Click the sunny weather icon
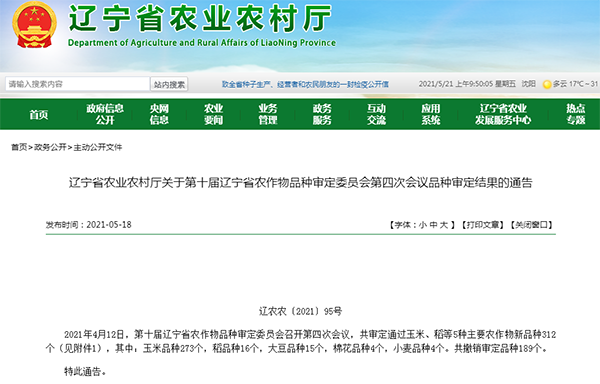The image size is (600, 384). pos(547,84)
